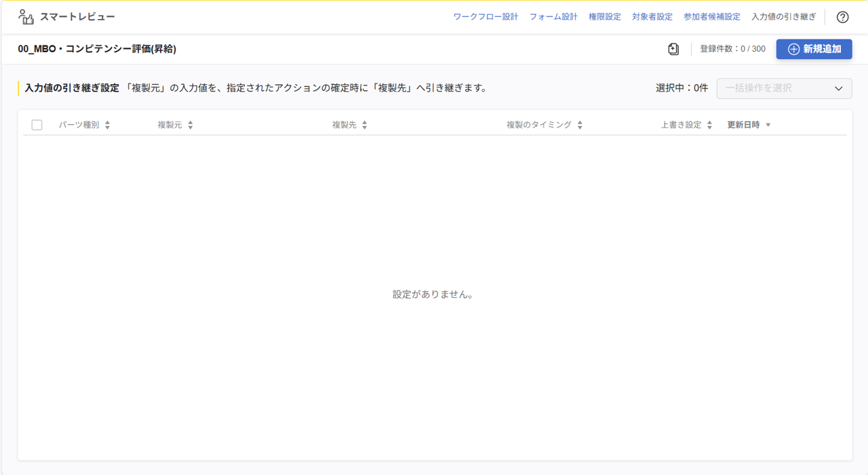Click the スマートレビュー app logo icon
The width and height of the screenshot is (868, 475).
click(x=25, y=16)
